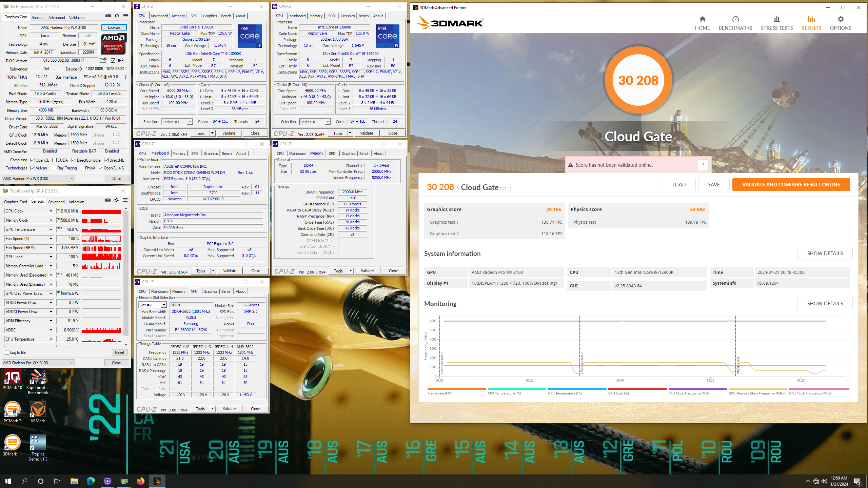Open the GPU-Z hamburger menu in the top window

[126, 16]
